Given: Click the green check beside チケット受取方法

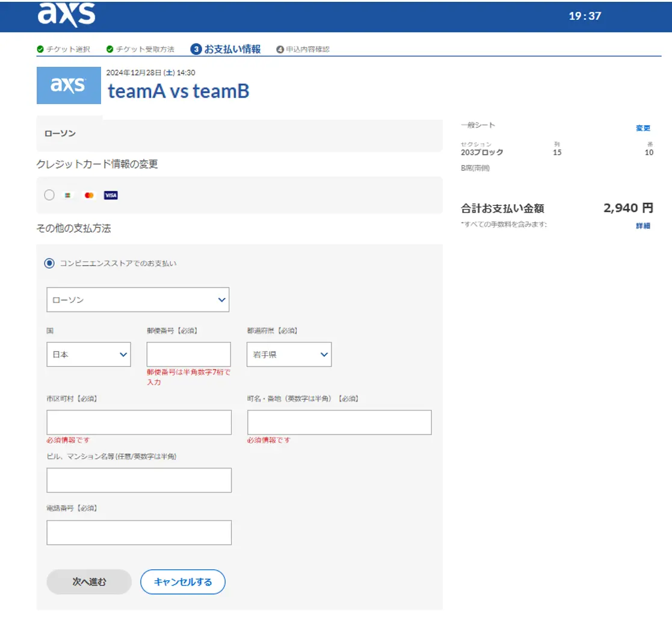Looking at the screenshot, I should [x=109, y=49].
